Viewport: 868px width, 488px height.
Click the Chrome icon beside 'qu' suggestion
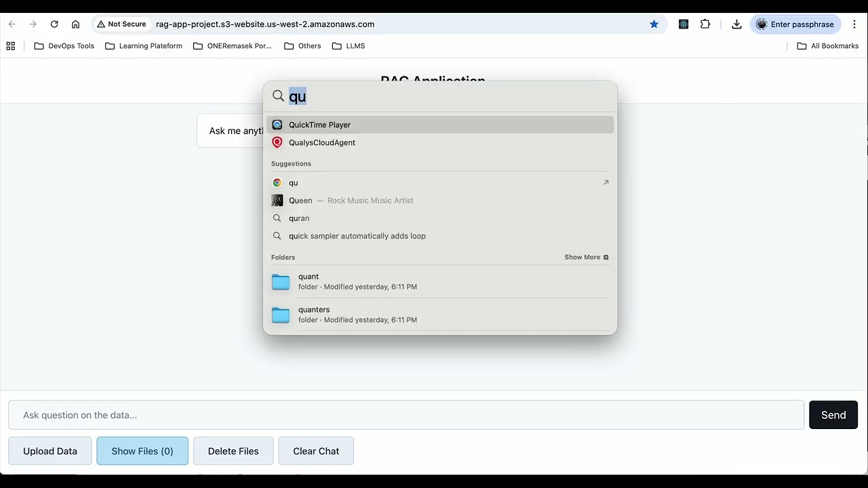277,183
